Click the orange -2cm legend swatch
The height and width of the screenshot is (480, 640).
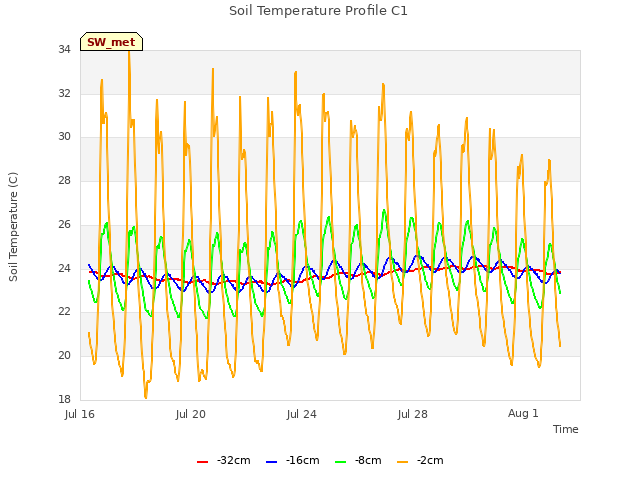402,462
